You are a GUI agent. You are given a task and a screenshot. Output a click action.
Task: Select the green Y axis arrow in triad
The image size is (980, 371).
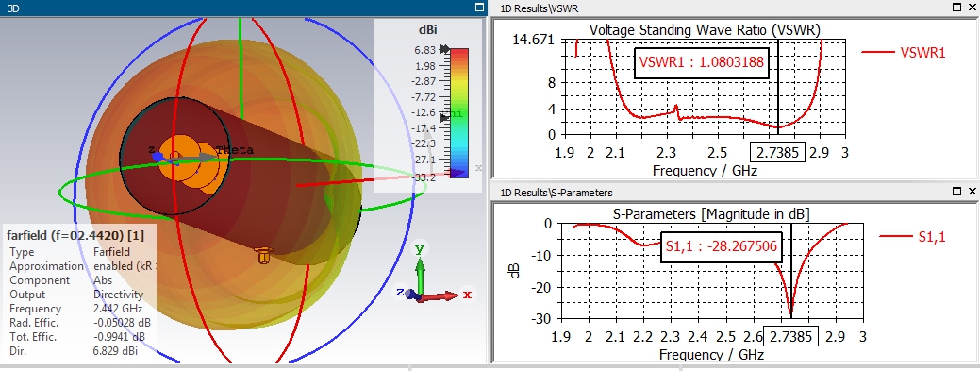click(x=421, y=268)
